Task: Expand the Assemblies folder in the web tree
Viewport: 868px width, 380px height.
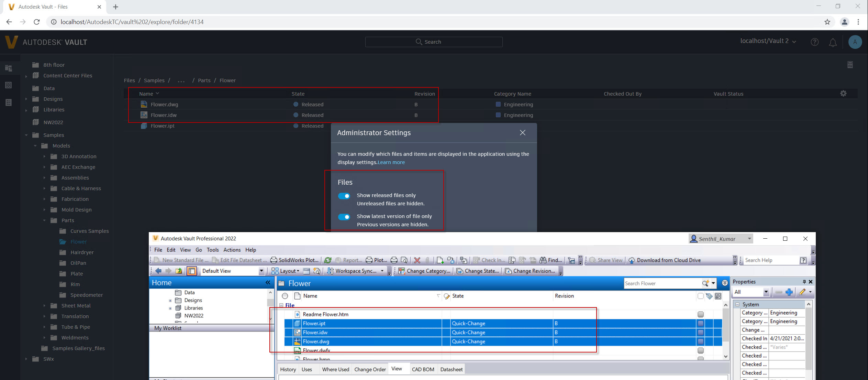Action: tap(44, 178)
